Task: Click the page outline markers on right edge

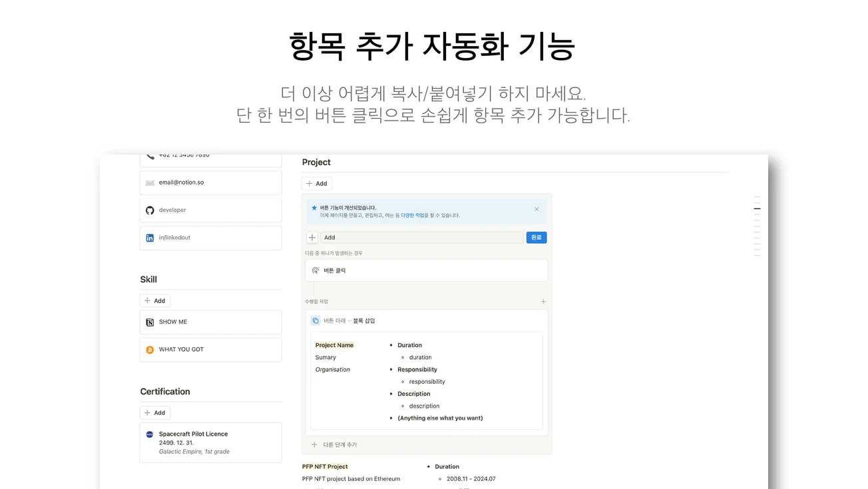Action: [757, 227]
